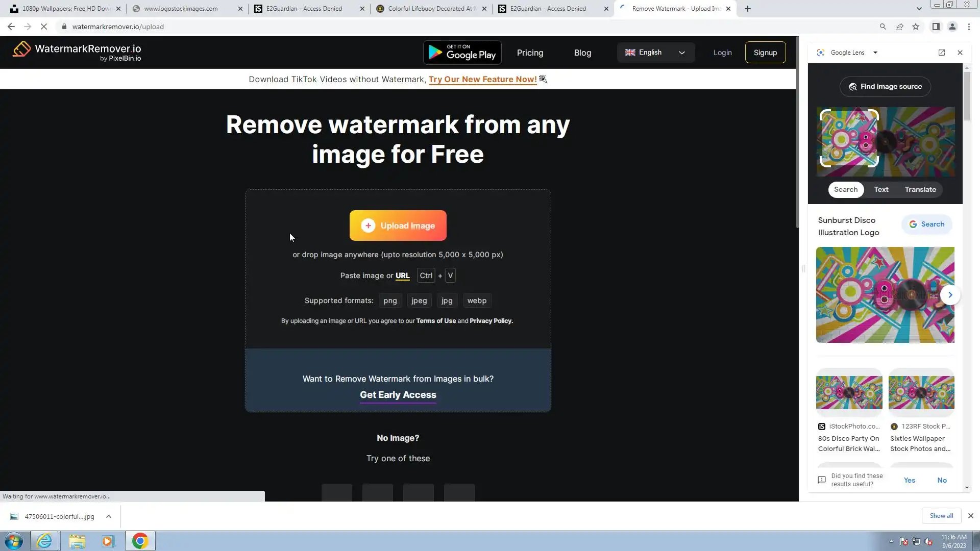Open Google Lens in new tab icon
The height and width of the screenshot is (551, 980).
coord(942,53)
